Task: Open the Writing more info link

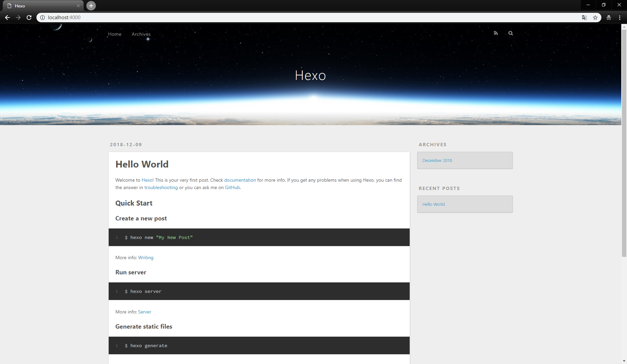Action: click(146, 257)
